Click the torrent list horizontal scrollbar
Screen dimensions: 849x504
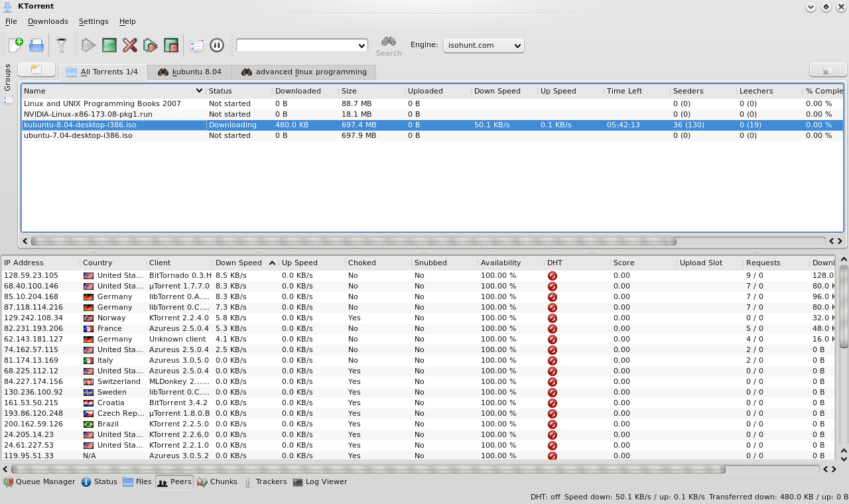coord(354,241)
